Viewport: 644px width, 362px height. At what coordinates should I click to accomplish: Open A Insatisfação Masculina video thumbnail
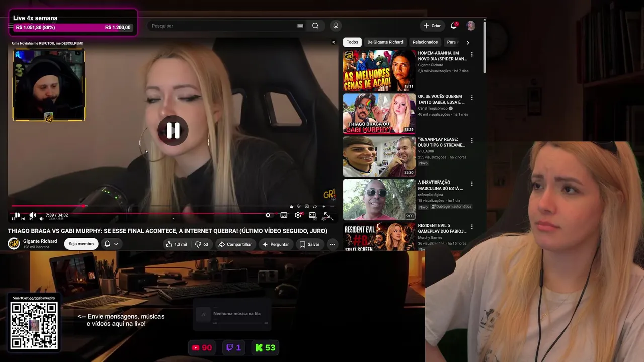tap(379, 200)
